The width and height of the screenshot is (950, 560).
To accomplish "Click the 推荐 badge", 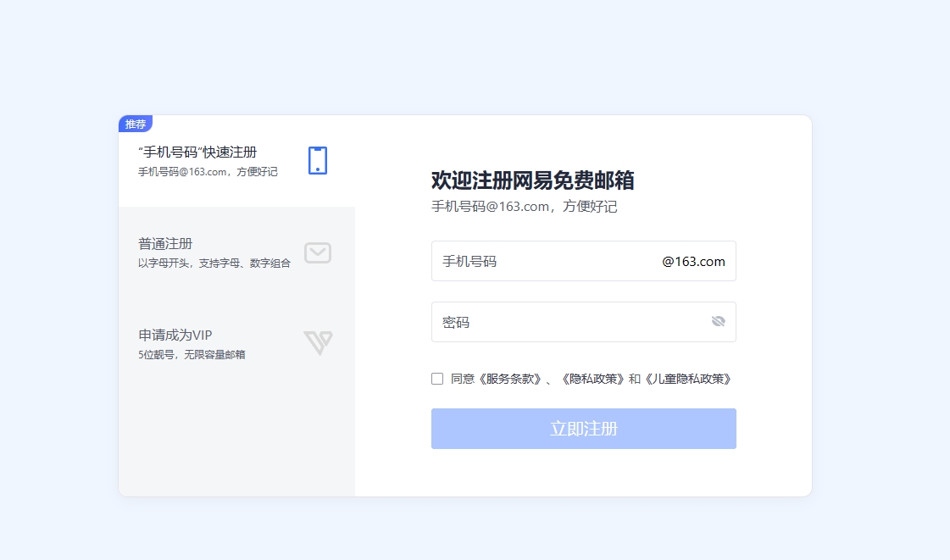I will (x=135, y=124).
